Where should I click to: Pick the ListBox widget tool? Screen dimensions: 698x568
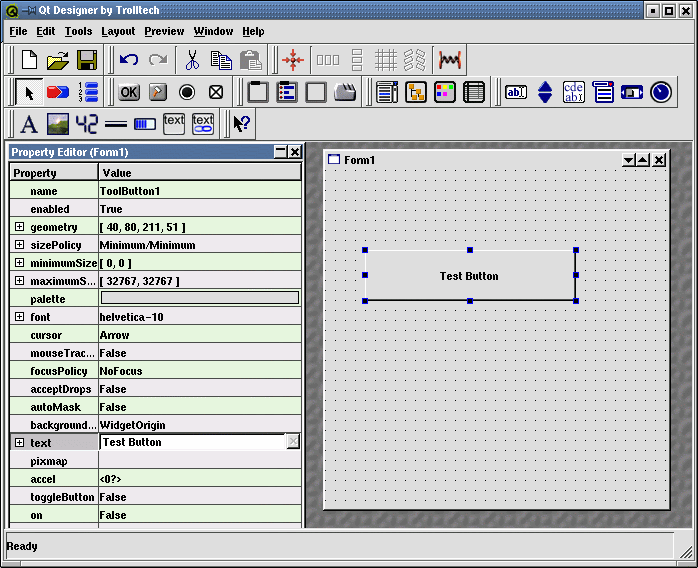tap(387, 93)
